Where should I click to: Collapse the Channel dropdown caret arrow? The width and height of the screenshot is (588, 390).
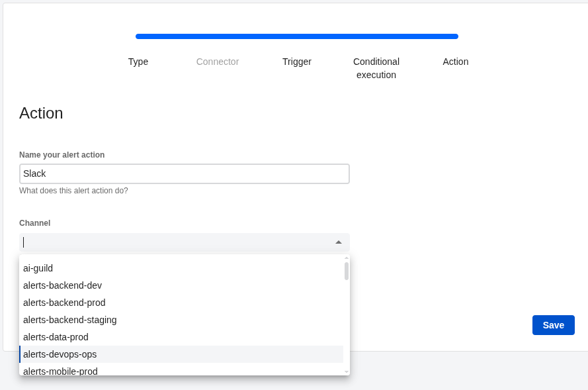coord(338,242)
